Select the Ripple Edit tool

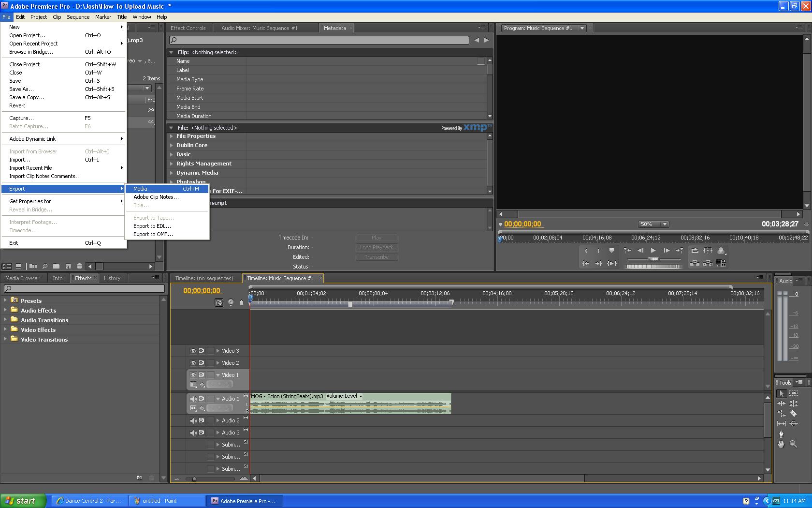tap(782, 403)
